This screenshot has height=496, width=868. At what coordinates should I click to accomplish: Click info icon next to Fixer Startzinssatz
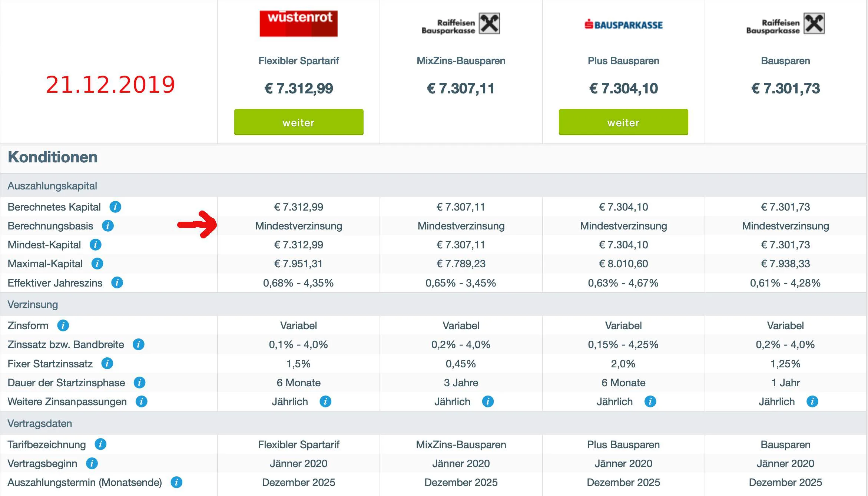pos(107,364)
